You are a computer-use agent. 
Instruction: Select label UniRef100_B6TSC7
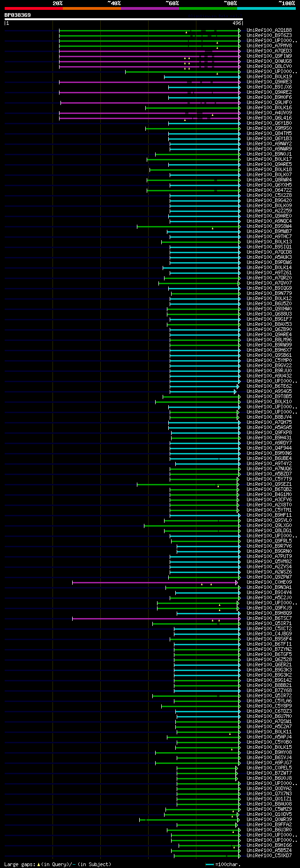269,619
